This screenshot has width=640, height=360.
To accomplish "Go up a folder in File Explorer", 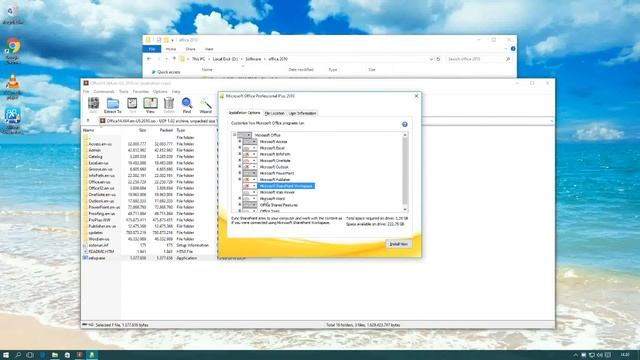I will point(174,59).
